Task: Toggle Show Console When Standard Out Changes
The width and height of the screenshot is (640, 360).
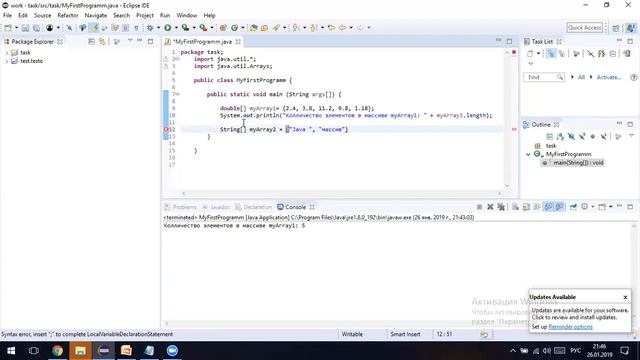Action: tap(548, 207)
